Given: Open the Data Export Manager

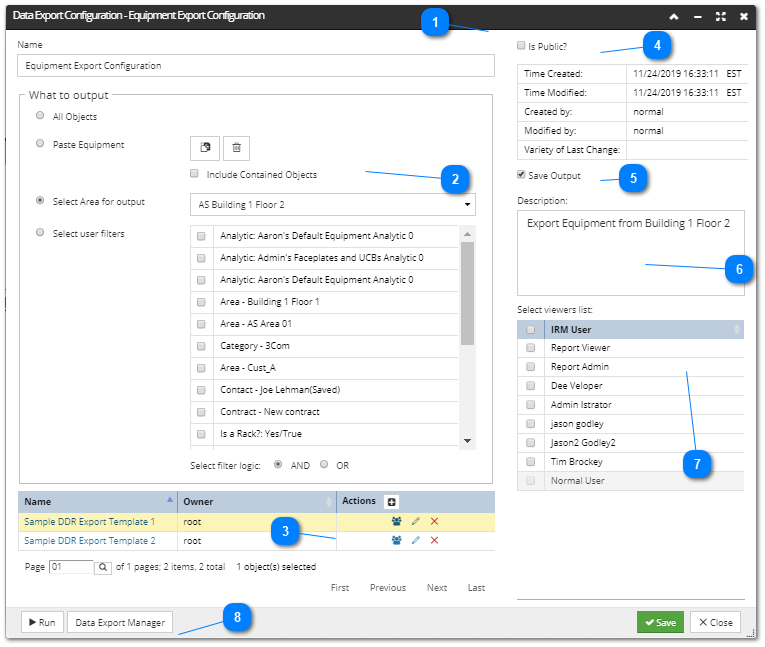Looking at the screenshot, I should (120, 623).
